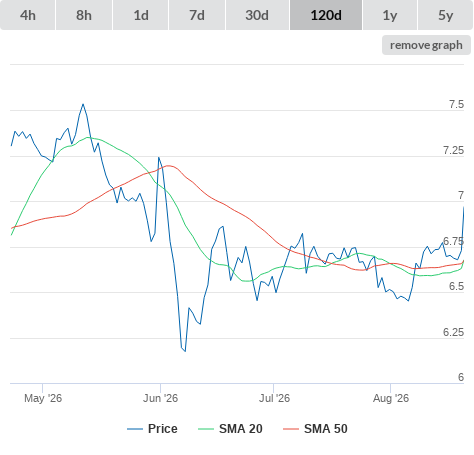
Task: Click the Jul '26 axis tick label
Action: (x=274, y=398)
